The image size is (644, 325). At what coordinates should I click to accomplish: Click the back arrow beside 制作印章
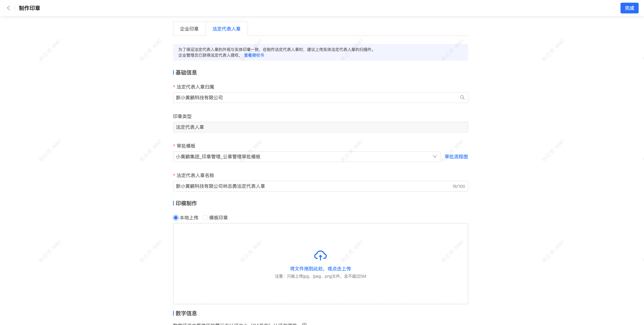(x=8, y=8)
